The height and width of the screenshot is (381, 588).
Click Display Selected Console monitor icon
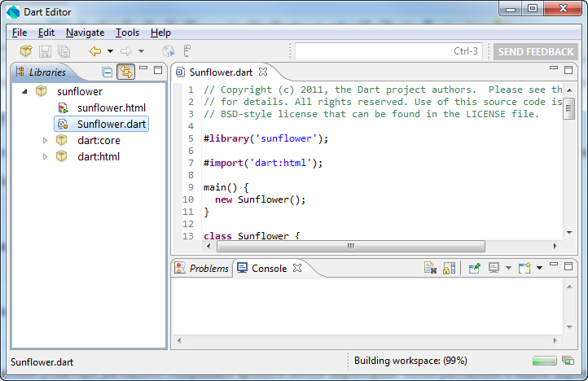[x=494, y=268]
